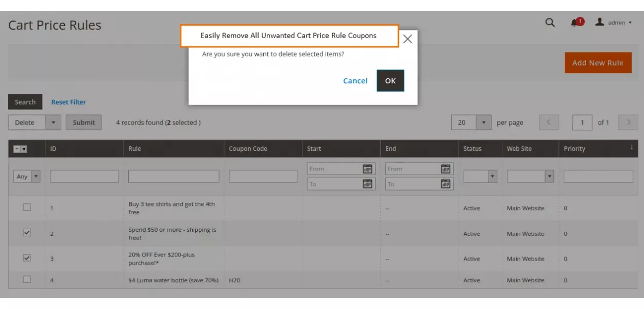Open the notifications bell icon
The width and height of the screenshot is (644, 309).
[x=575, y=23]
